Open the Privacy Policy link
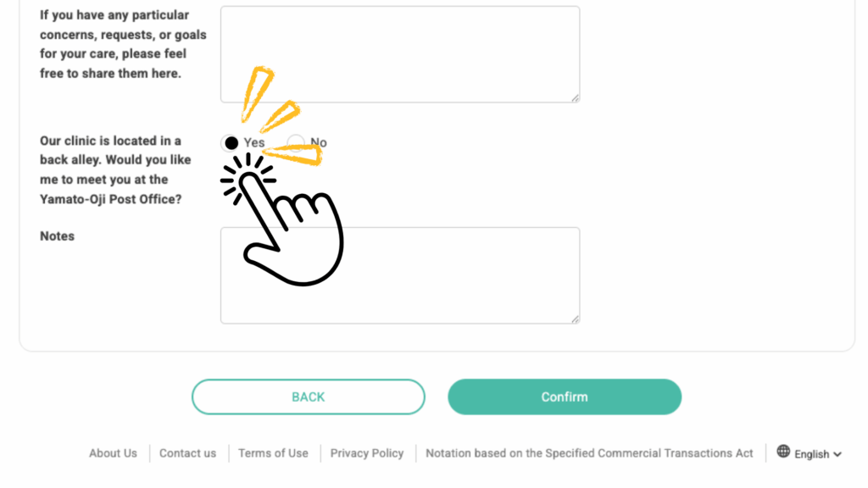Image resolution: width=868 pixels, height=488 pixels. [367, 453]
